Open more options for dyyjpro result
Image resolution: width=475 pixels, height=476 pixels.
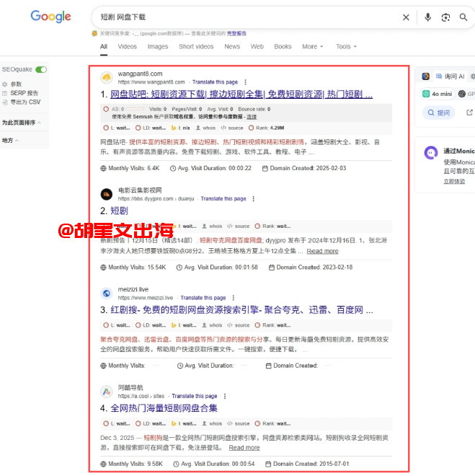coord(254,198)
